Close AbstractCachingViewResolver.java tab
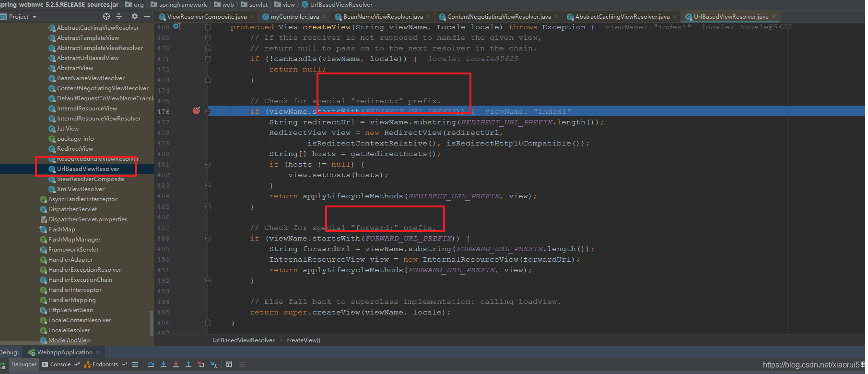This screenshot has height=374, width=868. pyautogui.click(x=675, y=17)
